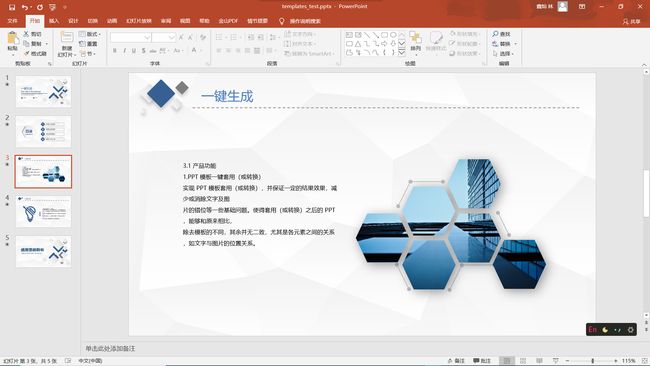The height and width of the screenshot is (366, 650).
Task: Click Slide Sorter view icon in status bar
Action: click(523, 361)
